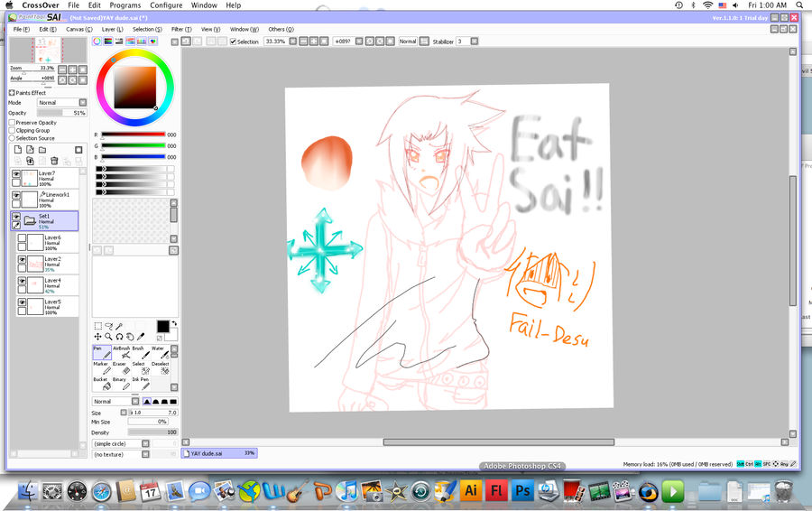Pick the rectangular selection tool
Image resolution: width=812 pixels, height=511 pixels.
coord(97,326)
